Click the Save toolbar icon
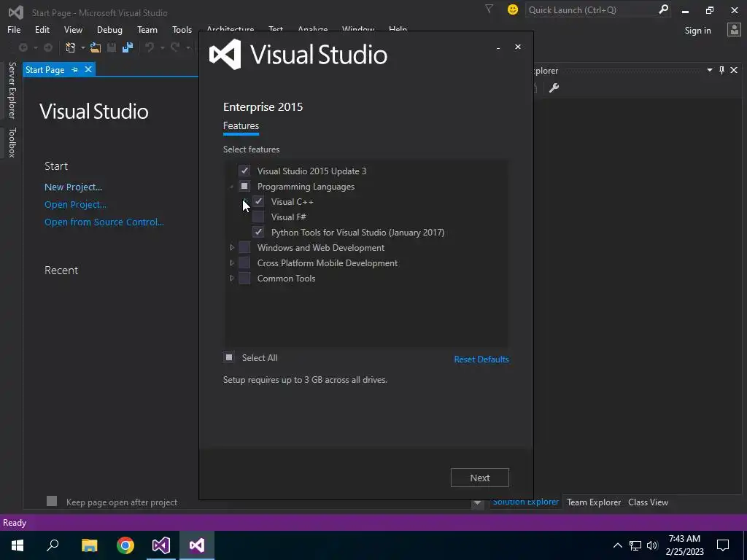 pos(112,47)
